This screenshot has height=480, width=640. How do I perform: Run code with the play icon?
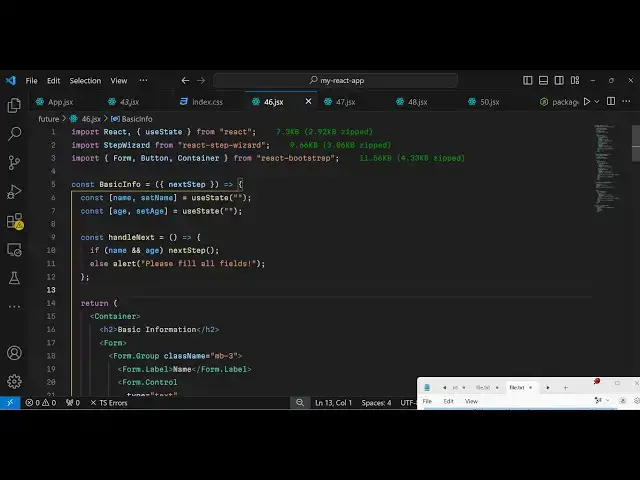[587, 101]
